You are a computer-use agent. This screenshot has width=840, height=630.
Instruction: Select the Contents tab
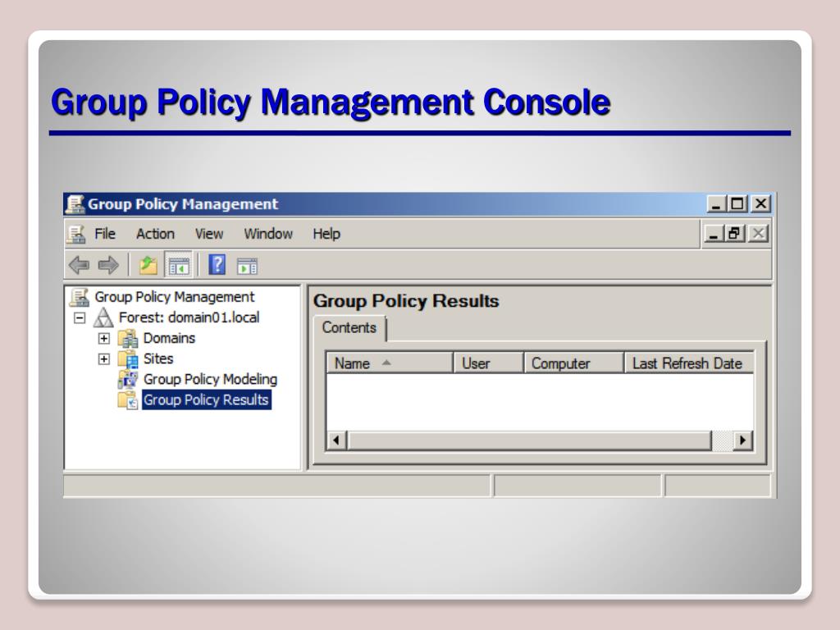click(349, 328)
